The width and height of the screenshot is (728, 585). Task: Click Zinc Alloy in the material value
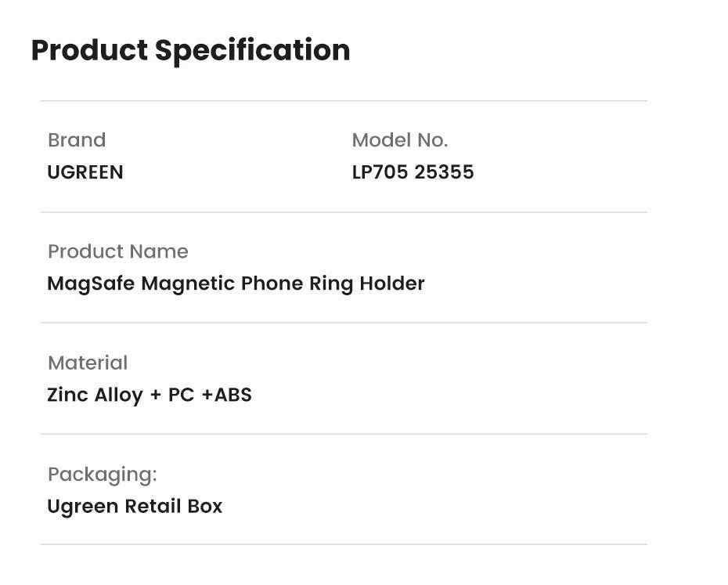tap(95, 395)
